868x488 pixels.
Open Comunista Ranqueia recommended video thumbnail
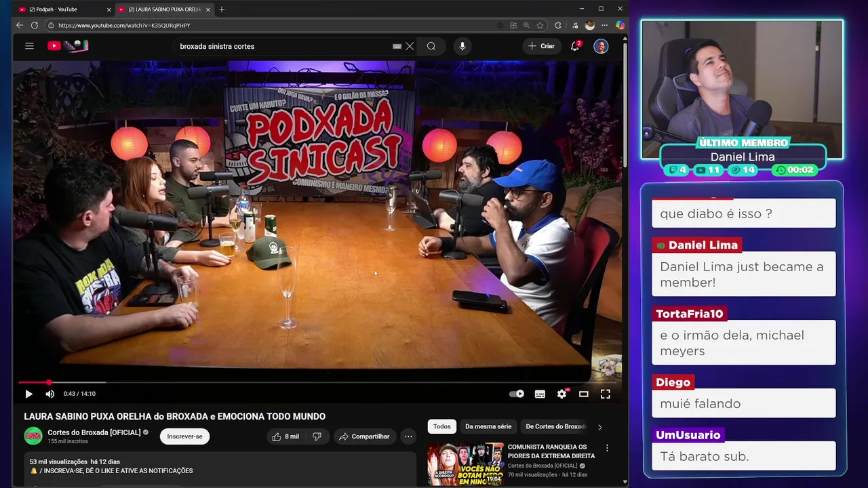pyautogui.click(x=465, y=464)
